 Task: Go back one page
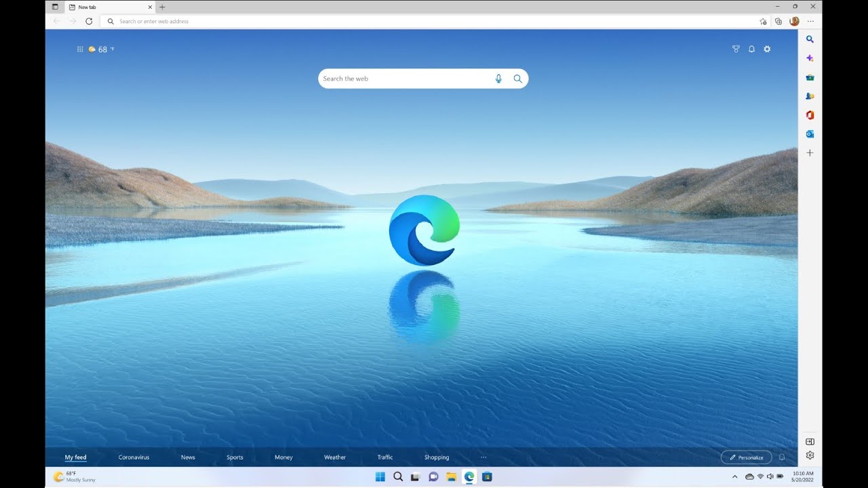click(56, 21)
